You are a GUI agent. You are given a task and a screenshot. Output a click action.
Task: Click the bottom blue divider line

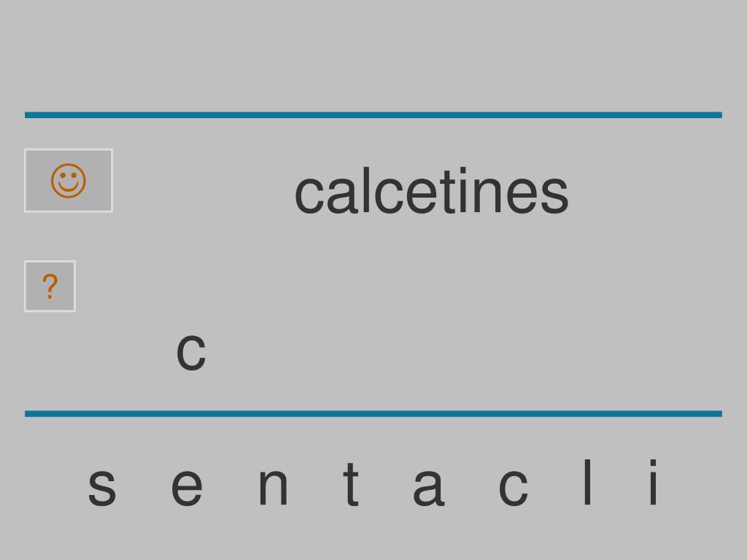pos(373,413)
